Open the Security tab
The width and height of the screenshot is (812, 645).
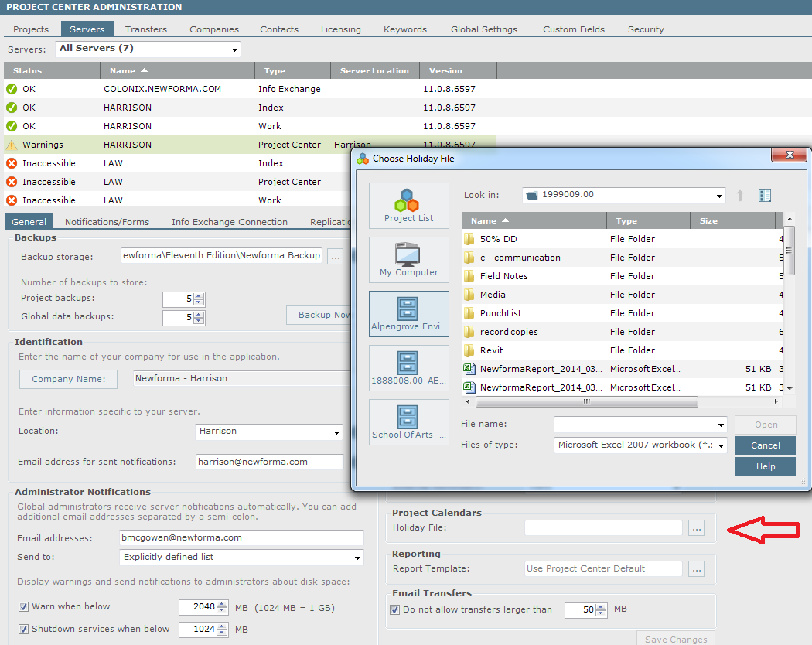(x=646, y=29)
